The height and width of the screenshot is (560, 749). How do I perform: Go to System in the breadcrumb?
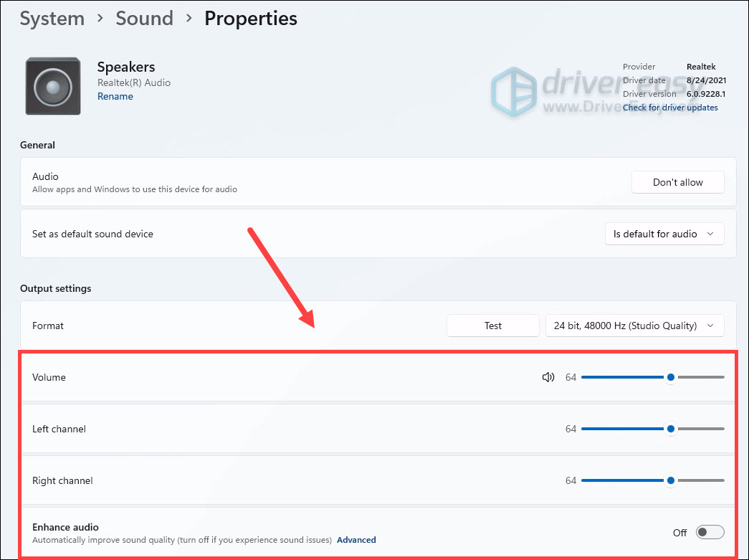[52, 18]
